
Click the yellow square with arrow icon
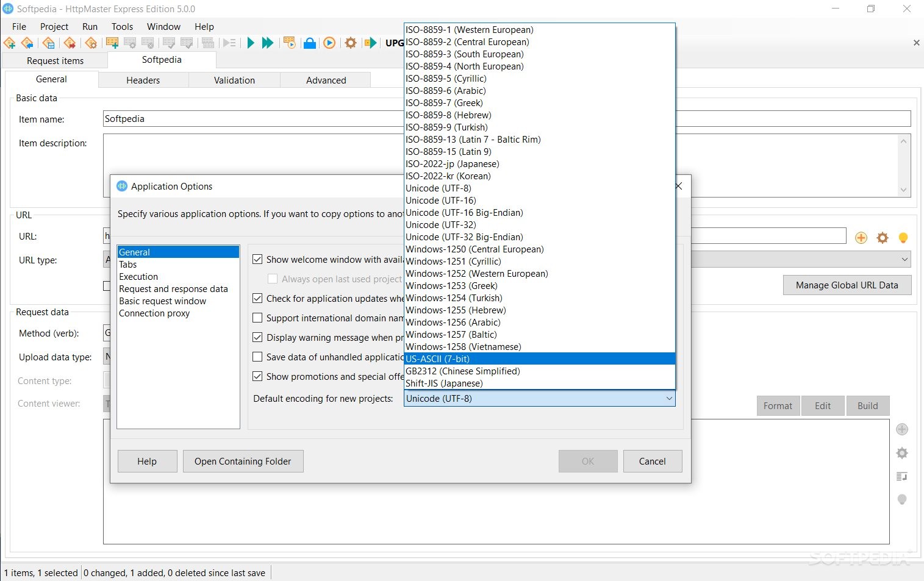[370, 43]
